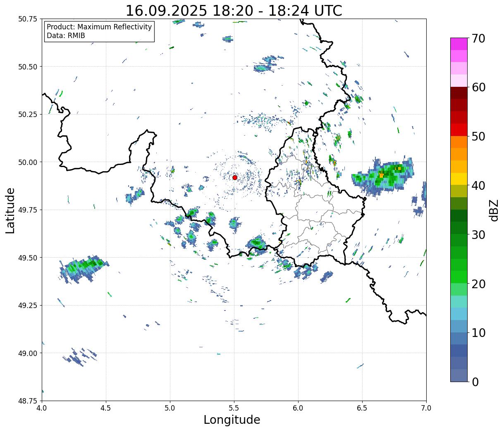Click the 'dBZ' colorbar label

pos(494,210)
